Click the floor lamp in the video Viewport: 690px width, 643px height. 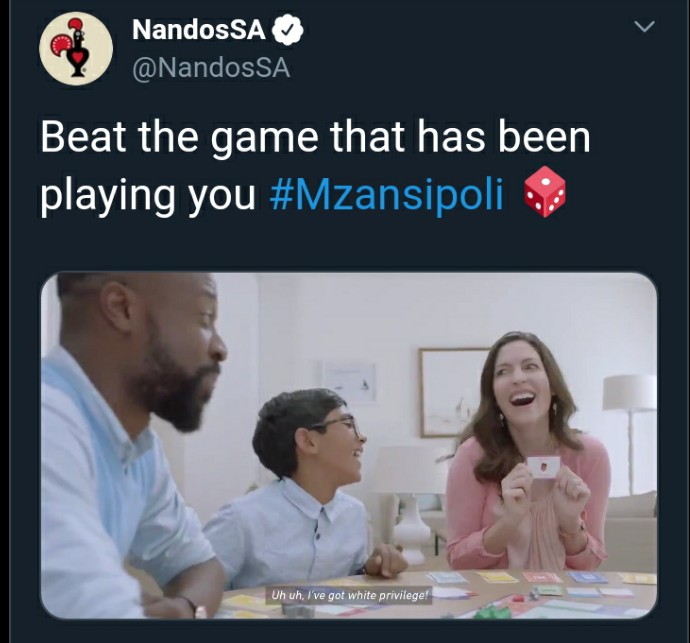click(629, 434)
